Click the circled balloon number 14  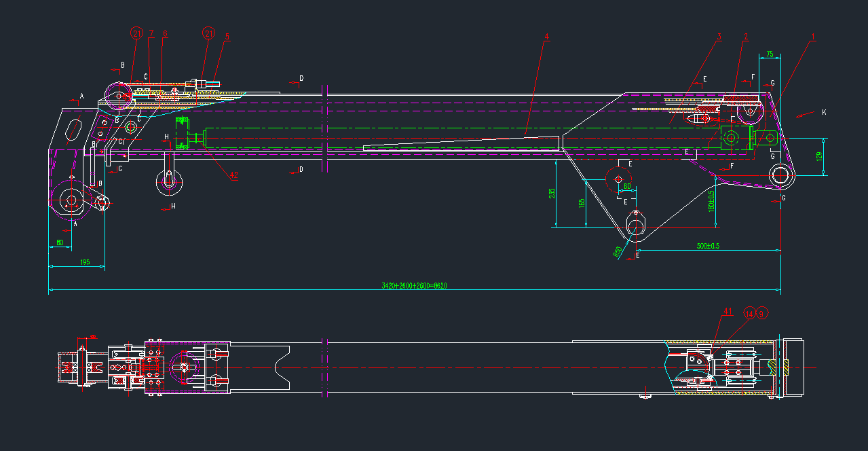[x=750, y=313]
